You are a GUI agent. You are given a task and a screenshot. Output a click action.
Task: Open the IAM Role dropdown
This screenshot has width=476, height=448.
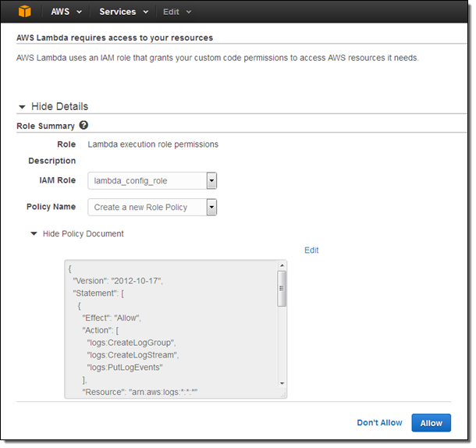211,181
